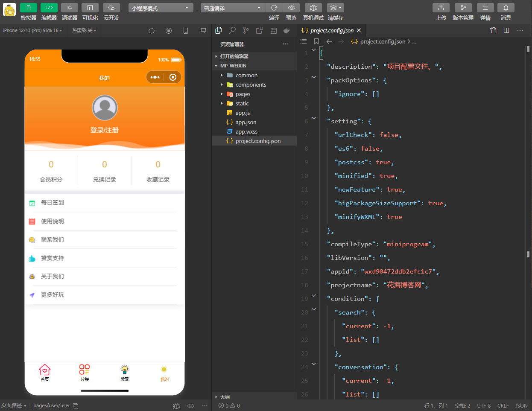Viewport: 532px width, 411px height.
Task: Switch to the 分类 tab in simulator
Action: click(85, 373)
